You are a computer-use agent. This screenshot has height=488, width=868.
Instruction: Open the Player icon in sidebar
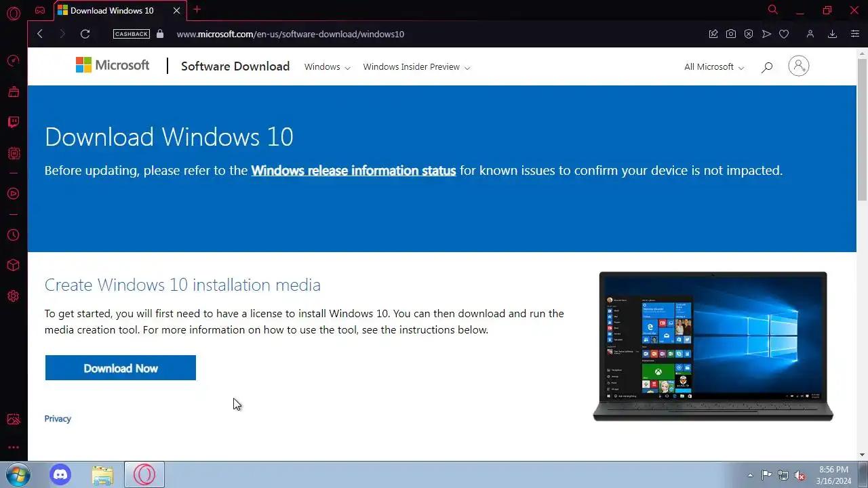13,194
